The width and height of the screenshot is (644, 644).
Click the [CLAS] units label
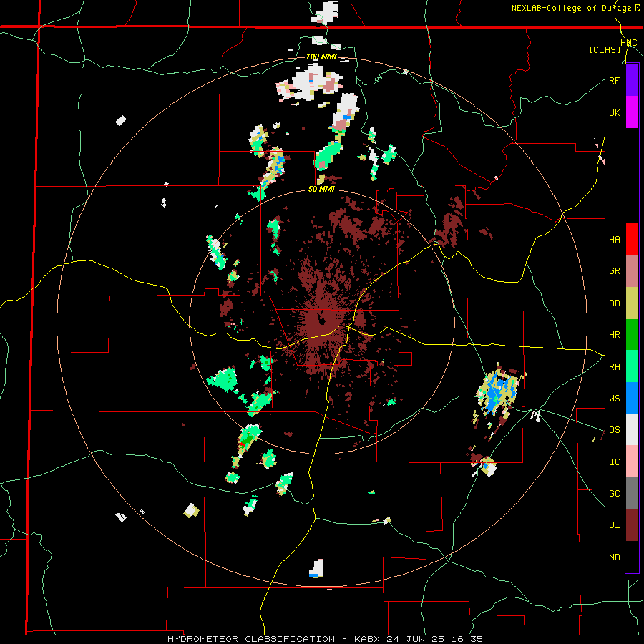click(605, 49)
